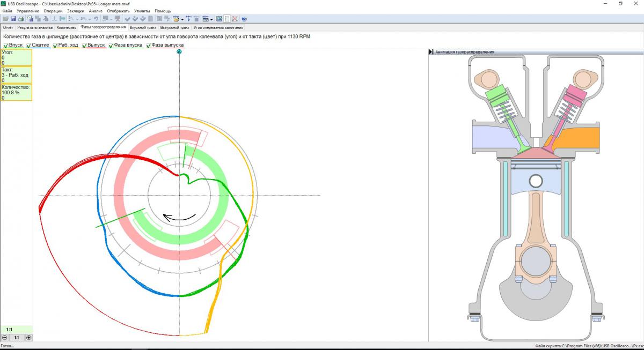Toggle the Раб. ход yellow stroke checkbox
644x350 pixels.
pos(54,46)
